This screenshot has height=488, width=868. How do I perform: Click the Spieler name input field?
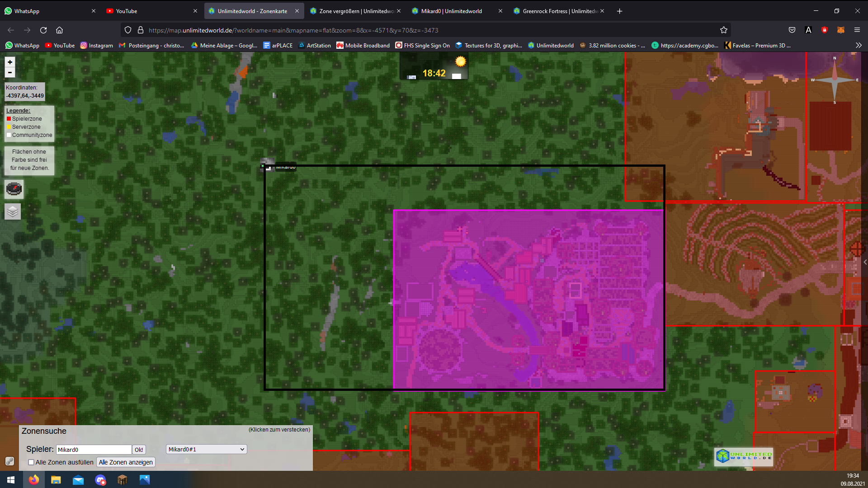94,450
